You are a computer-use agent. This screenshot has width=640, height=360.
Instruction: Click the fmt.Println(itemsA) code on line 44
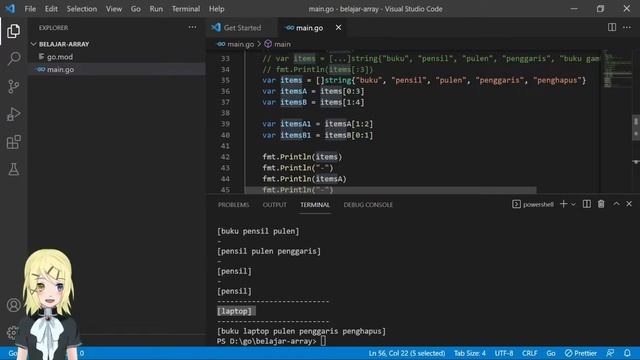coord(304,179)
